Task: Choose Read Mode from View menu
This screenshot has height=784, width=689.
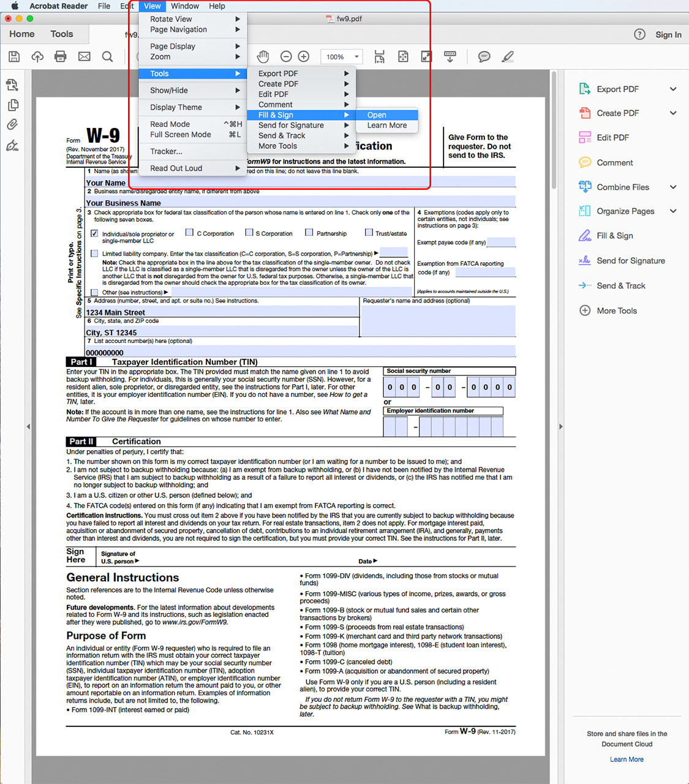Action: (x=193, y=124)
